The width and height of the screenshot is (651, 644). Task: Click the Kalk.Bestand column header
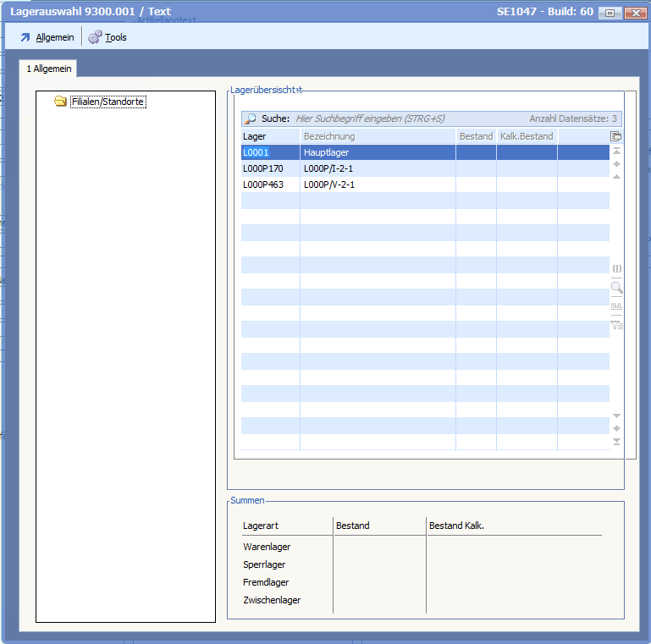coord(526,136)
